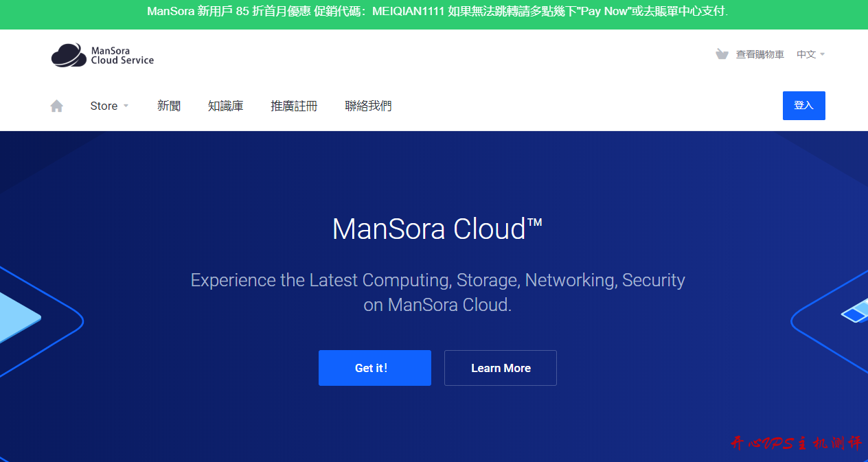Expand the Store menu dropdown

pos(109,106)
